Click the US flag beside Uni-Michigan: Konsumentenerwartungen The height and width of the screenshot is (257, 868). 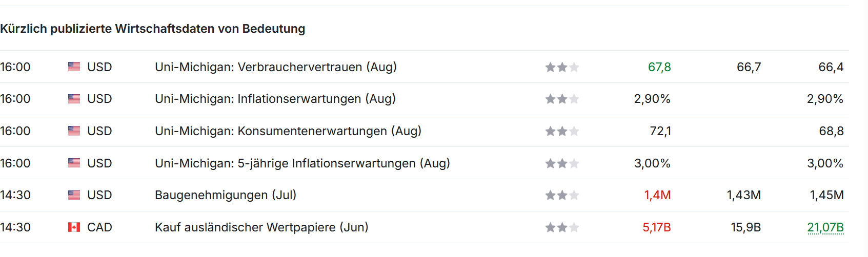tap(74, 131)
